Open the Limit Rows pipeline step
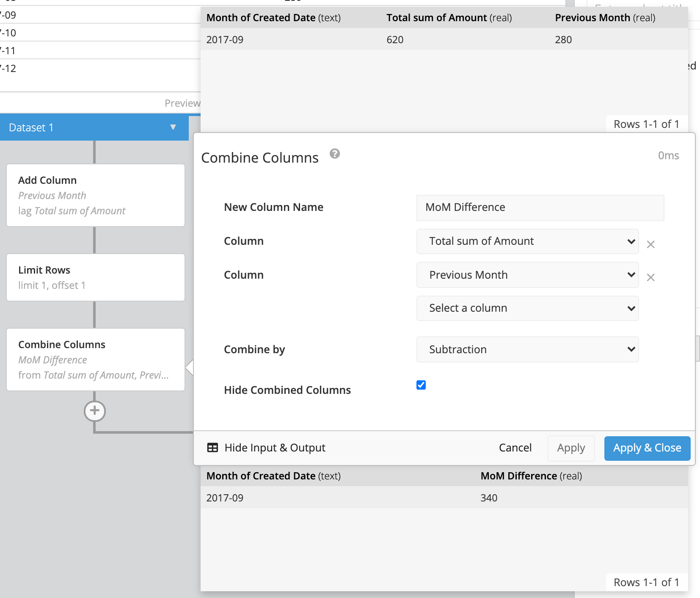This screenshot has width=700, height=598. pyautogui.click(x=96, y=277)
